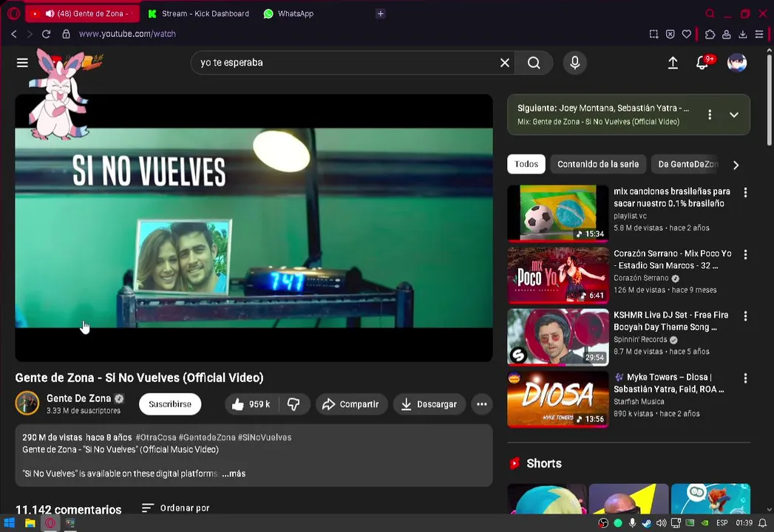Open a new browser tab with plus
The height and width of the screenshot is (532, 774).
[x=380, y=13]
